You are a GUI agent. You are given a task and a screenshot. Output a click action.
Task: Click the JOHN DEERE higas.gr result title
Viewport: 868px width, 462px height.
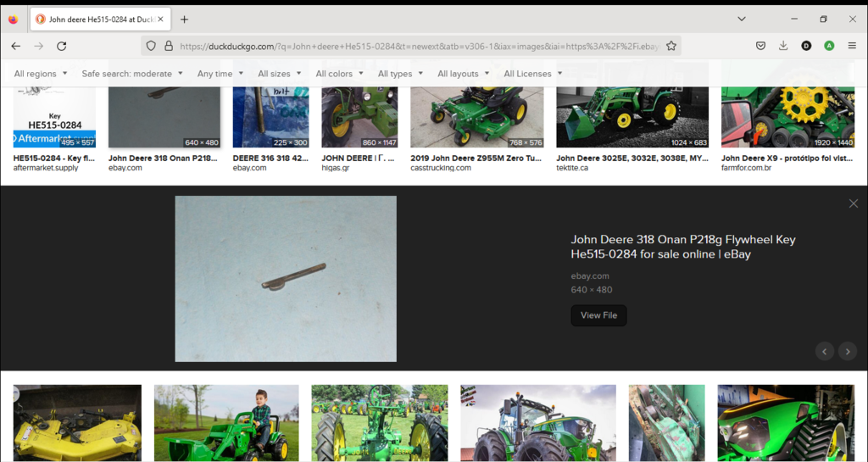point(359,159)
